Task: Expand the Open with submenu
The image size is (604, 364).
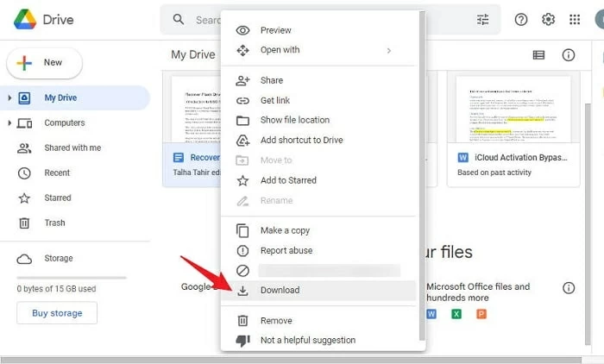Action: tap(388, 50)
